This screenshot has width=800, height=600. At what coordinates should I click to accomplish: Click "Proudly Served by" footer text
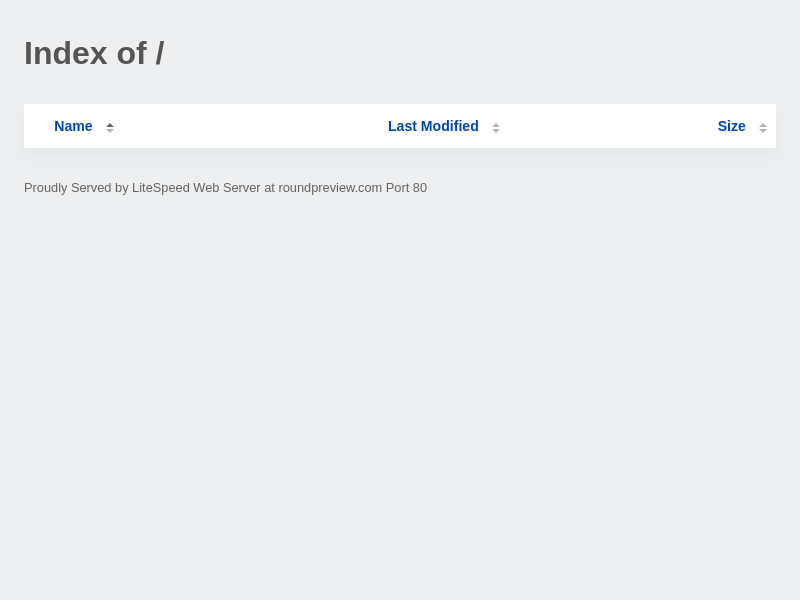[x=76, y=188]
